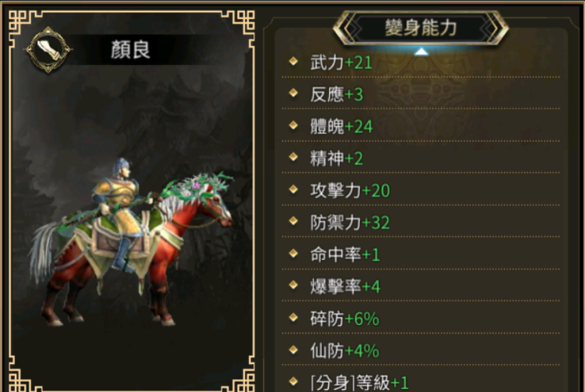This screenshot has width=585, height=392.
Task: Click the diamond bullet next to 防禦力+32
Action: pos(294,221)
